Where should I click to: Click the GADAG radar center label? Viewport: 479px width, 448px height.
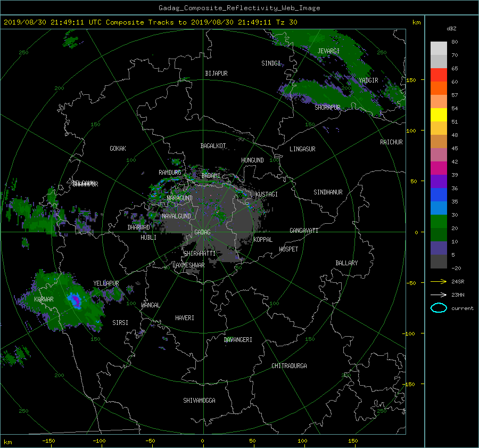(x=202, y=232)
